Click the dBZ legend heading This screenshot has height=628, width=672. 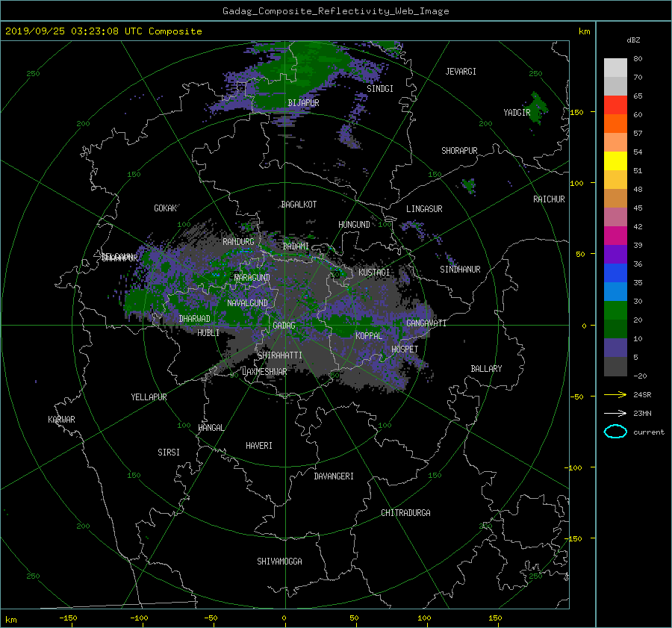(633, 40)
